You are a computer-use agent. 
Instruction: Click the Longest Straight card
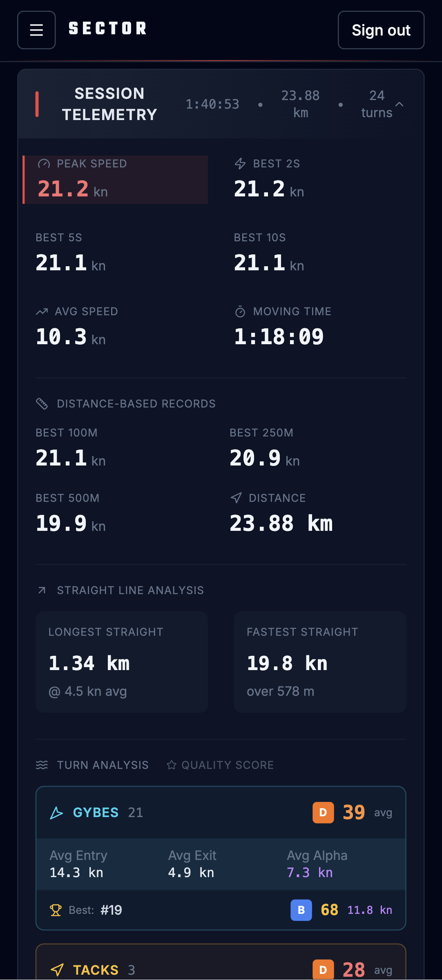pyautogui.click(x=122, y=662)
